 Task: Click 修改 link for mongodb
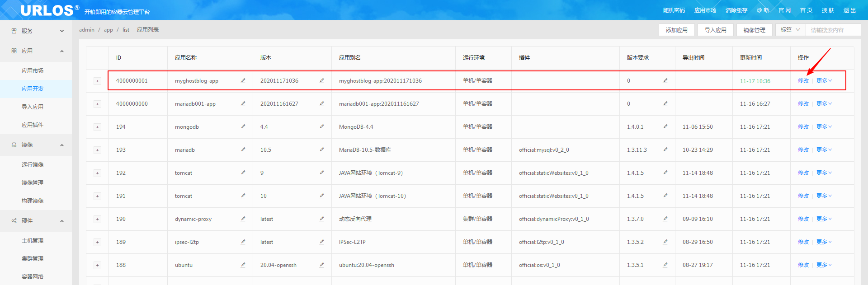pos(803,127)
